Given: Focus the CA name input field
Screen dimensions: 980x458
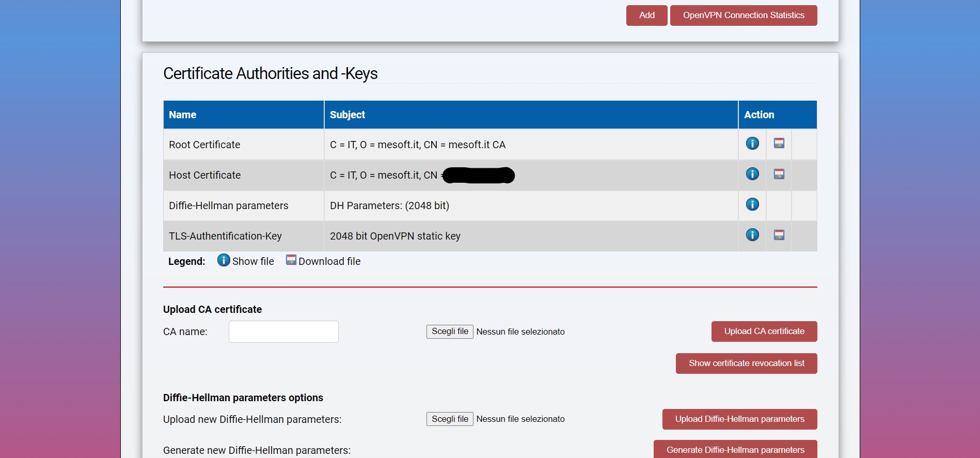Looking at the screenshot, I should pos(283,331).
